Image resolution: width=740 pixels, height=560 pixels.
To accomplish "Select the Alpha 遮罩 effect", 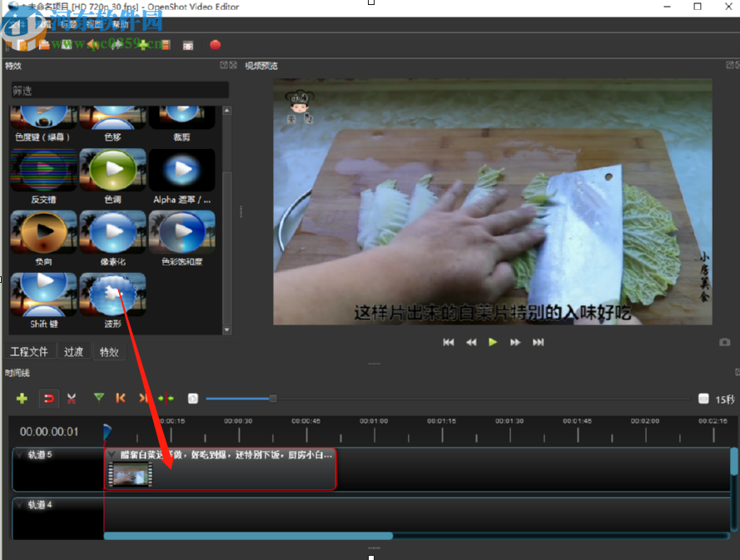I will click(x=181, y=177).
